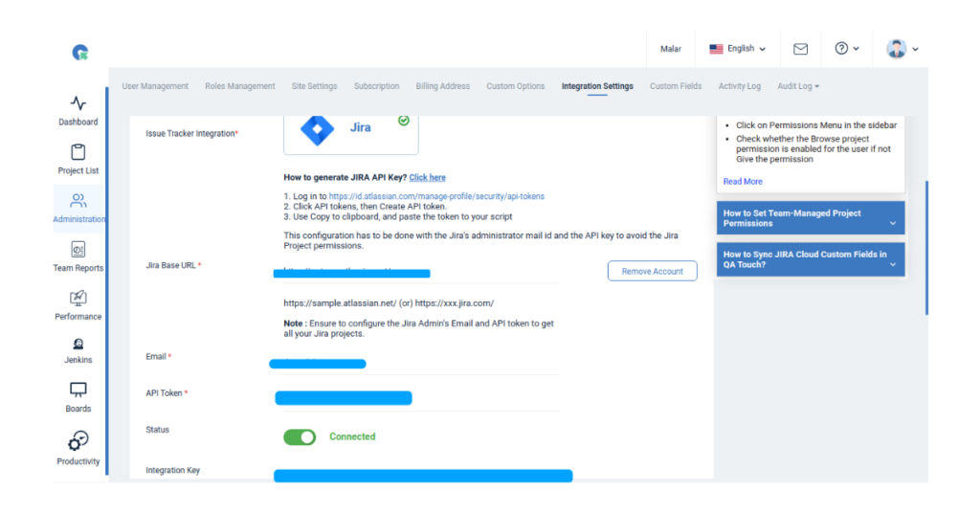Open Productivity sidebar icon
This screenshot has width=980, height=513.
78,441
